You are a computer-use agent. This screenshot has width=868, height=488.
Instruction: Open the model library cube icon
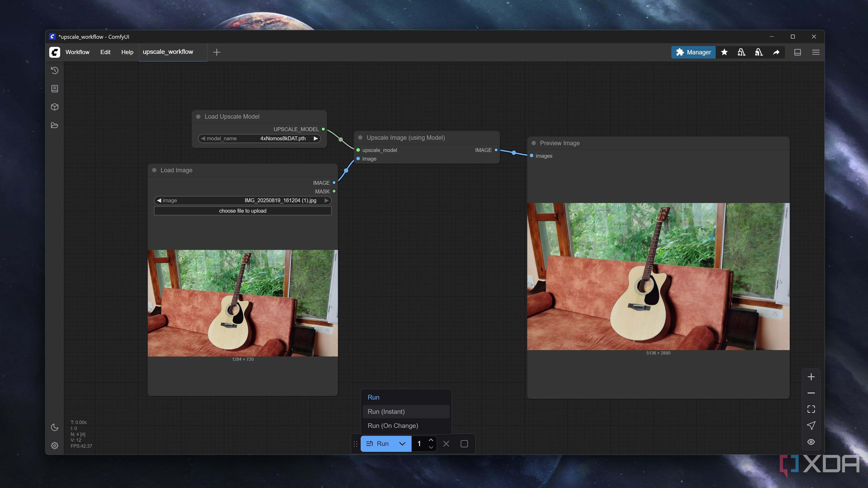54,107
